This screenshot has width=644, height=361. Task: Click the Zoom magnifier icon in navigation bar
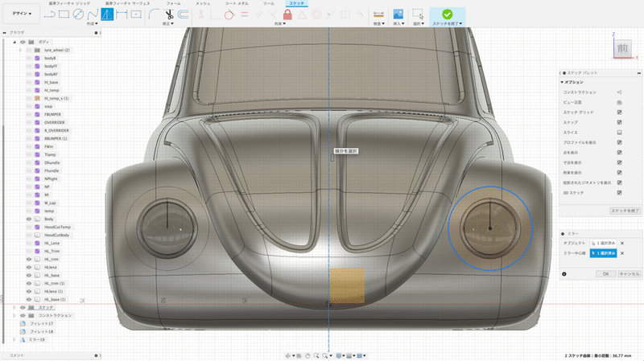316,355
